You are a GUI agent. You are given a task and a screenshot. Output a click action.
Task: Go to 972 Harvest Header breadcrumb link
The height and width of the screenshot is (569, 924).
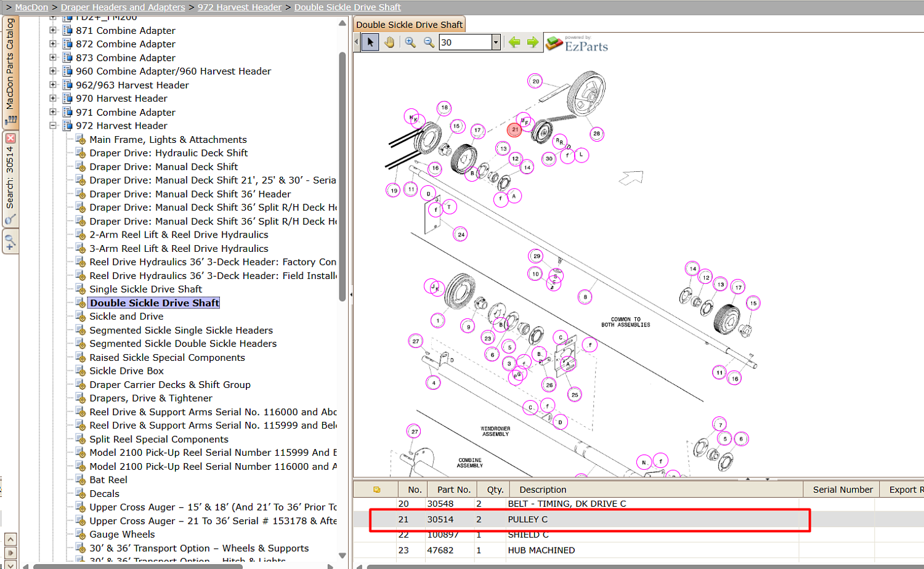pyautogui.click(x=240, y=7)
